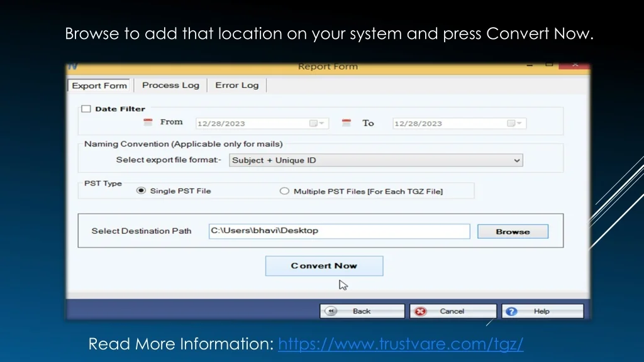
Task: Click the calendar icon beside From
Action: pyautogui.click(x=148, y=123)
